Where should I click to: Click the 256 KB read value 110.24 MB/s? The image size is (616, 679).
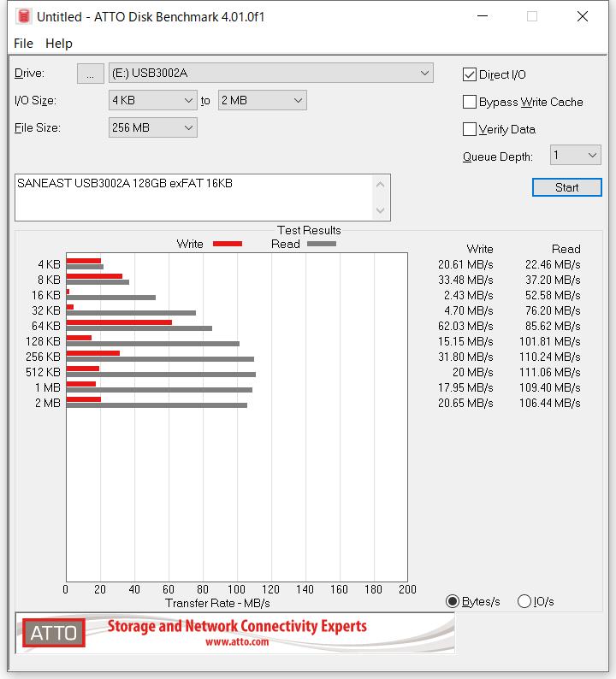point(550,357)
